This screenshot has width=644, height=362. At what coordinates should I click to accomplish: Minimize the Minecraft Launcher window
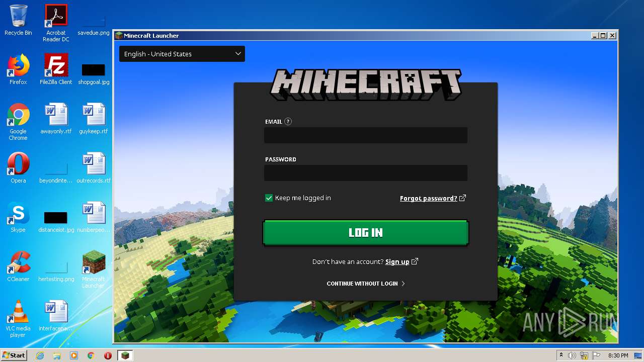point(595,36)
